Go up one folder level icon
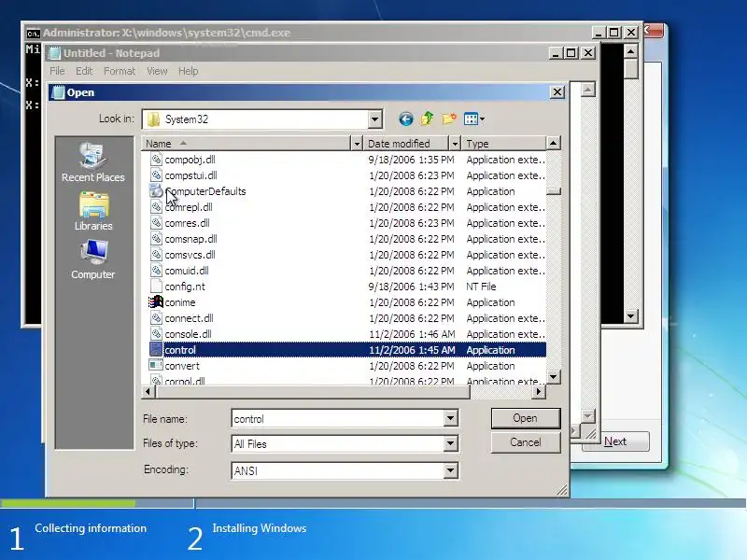This screenshot has height=560, width=747. (428, 119)
